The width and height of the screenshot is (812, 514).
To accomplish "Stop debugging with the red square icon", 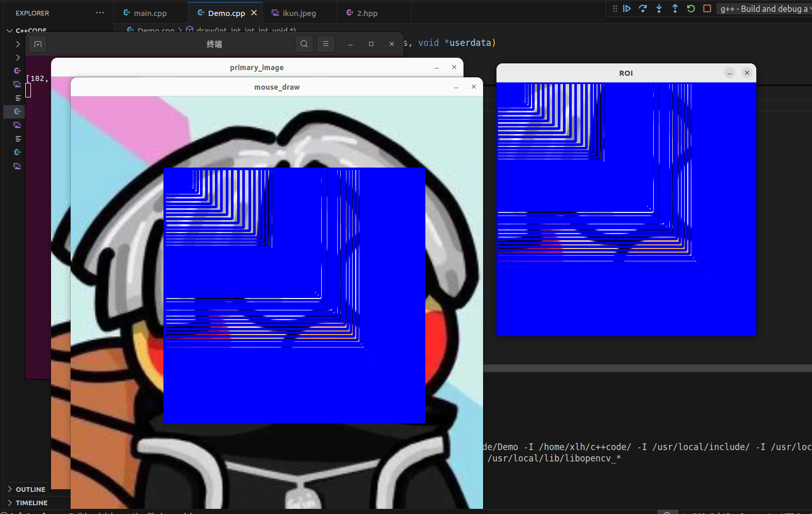I will pyautogui.click(x=707, y=9).
